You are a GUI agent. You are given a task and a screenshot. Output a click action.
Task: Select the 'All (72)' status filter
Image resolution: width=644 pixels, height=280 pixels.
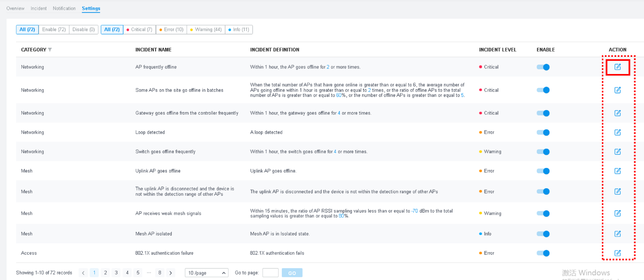27,29
